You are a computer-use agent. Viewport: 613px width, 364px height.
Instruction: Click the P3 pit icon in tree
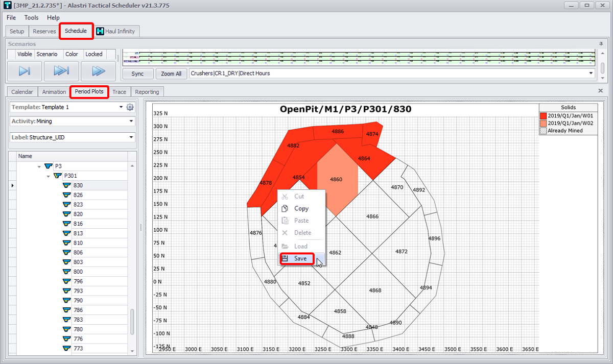coord(49,166)
